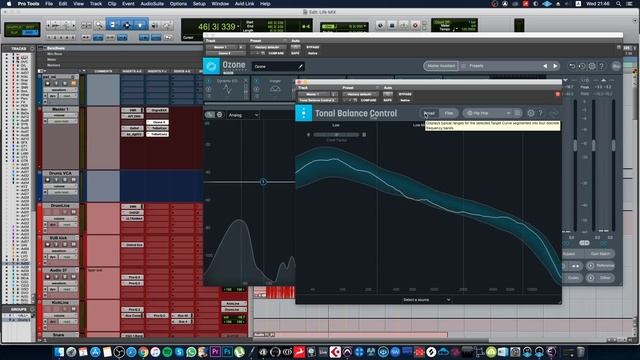Click the red target button in Tonal Balance header
This screenshot has height=360, width=640.
(x=558, y=94)
